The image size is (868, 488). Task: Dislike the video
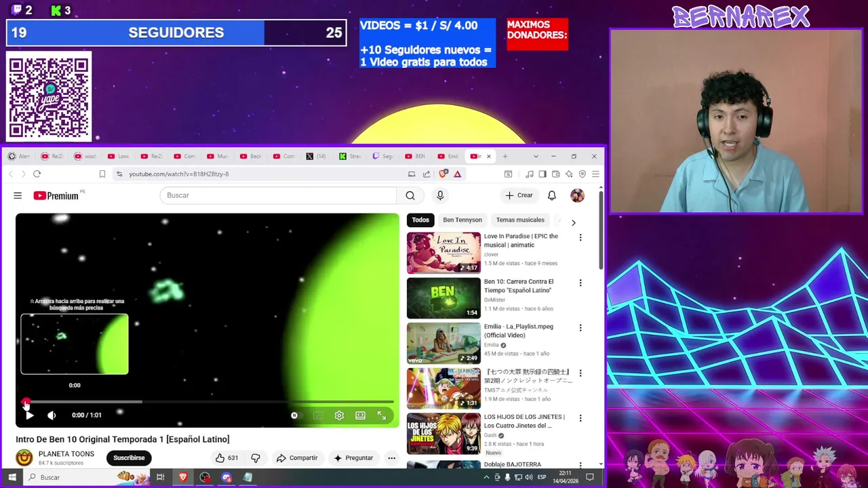pyautogui.click(x=256, y=458)
